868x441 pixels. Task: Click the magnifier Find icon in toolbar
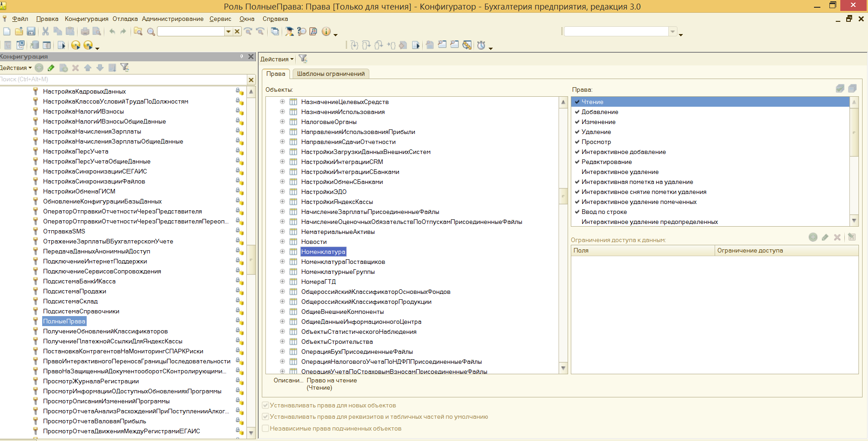[x=151, y=31]
